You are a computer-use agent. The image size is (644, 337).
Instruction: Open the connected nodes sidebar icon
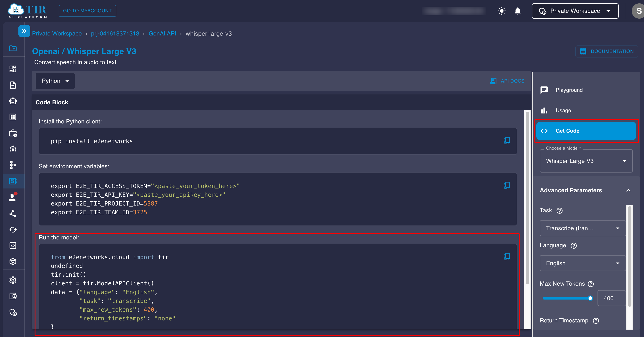[13, 214]
